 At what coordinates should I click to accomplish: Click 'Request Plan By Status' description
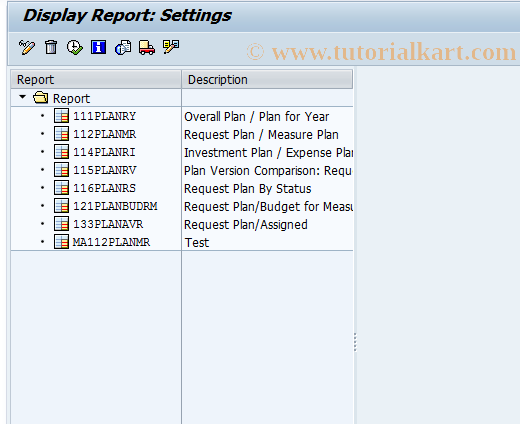(248, 189)
